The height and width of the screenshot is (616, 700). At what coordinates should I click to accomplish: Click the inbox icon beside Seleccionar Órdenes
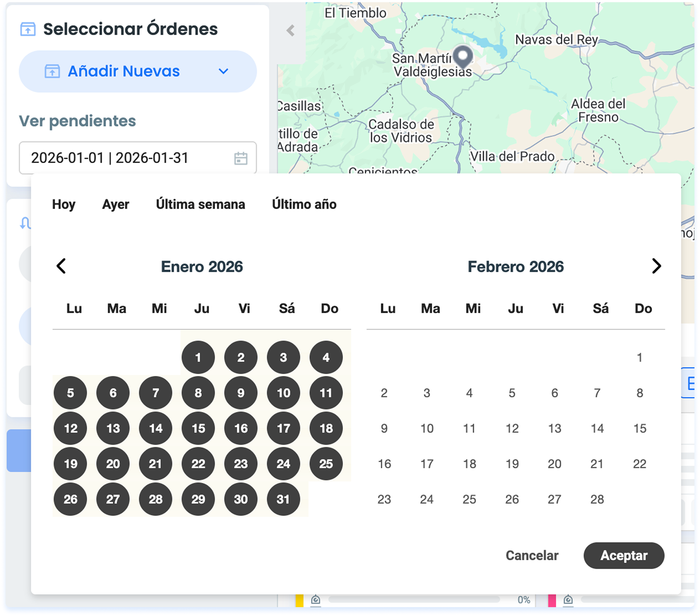pyautogui.click(x=28, y=29)
